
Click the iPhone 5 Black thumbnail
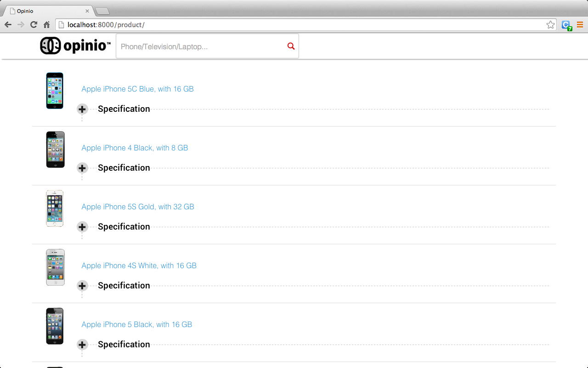point(55,326)
